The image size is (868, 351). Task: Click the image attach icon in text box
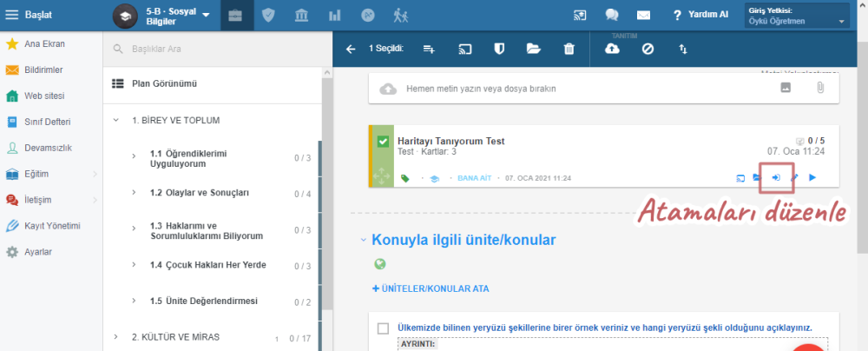pos(785,87)
